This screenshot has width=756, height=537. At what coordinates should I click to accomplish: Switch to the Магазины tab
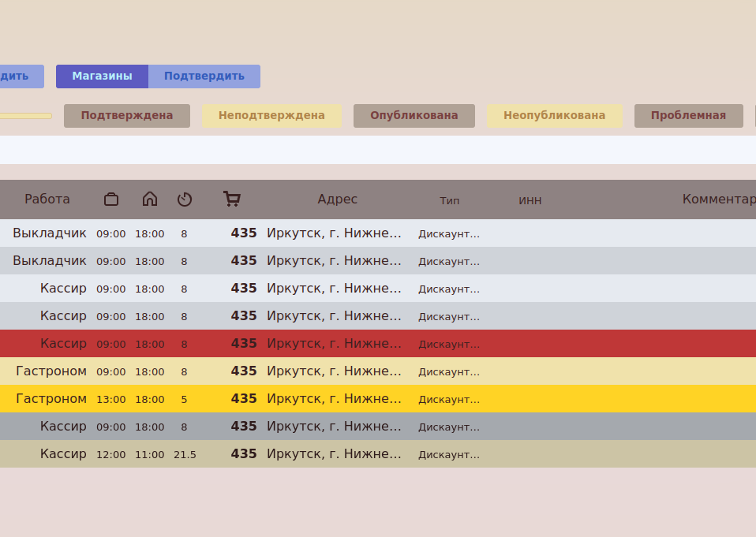[102, 76]
